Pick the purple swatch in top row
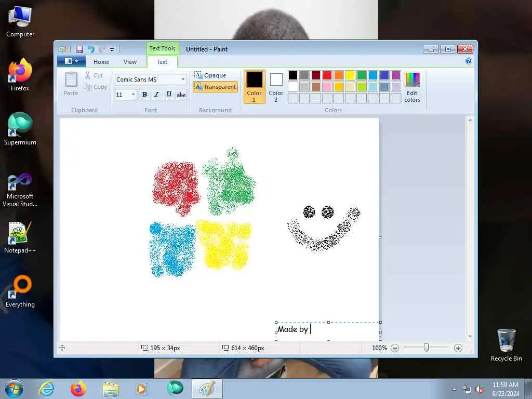 click(395, 75)
